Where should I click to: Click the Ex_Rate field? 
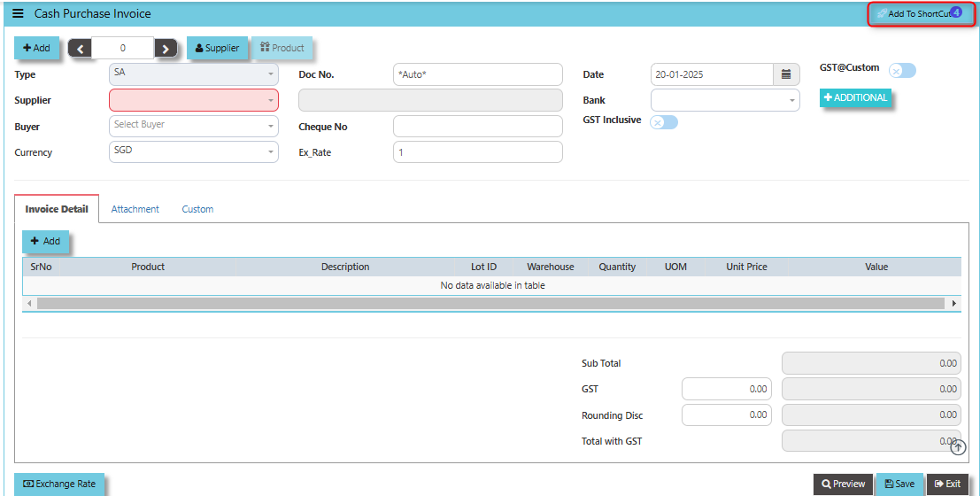(477, 152)
